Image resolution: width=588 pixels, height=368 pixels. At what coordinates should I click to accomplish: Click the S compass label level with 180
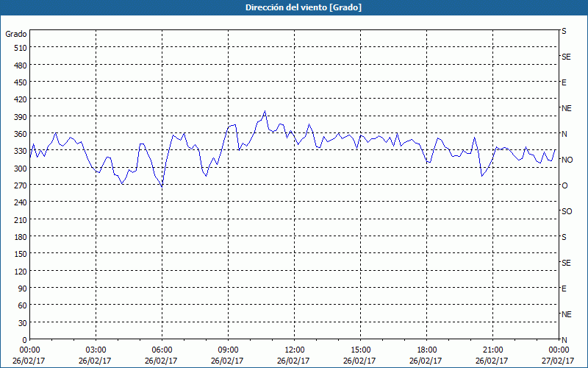point(564,237)
